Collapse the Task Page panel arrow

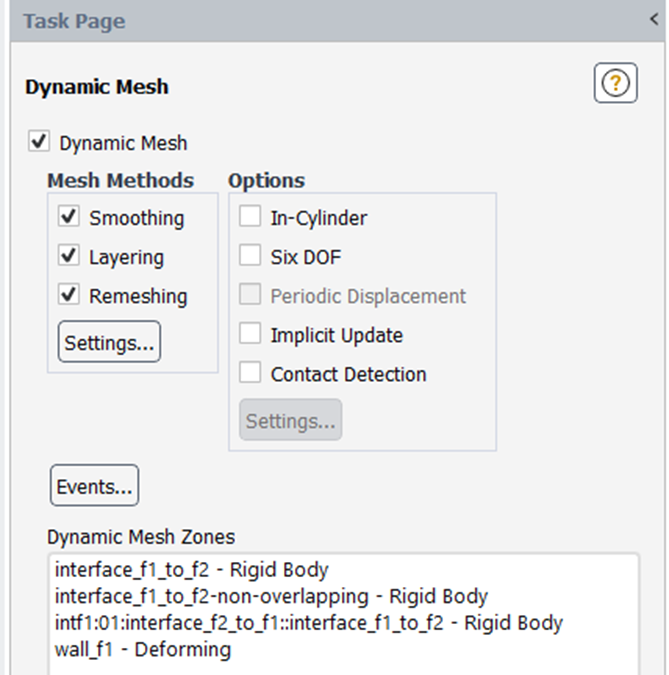[x=654, y=19]
